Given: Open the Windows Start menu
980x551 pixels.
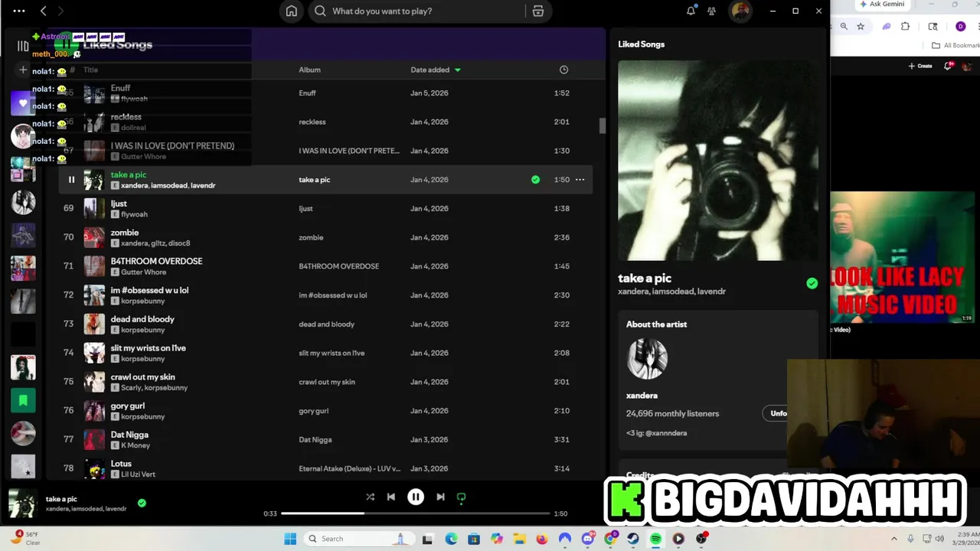Looking at the screenshot, I should [290, 539].
